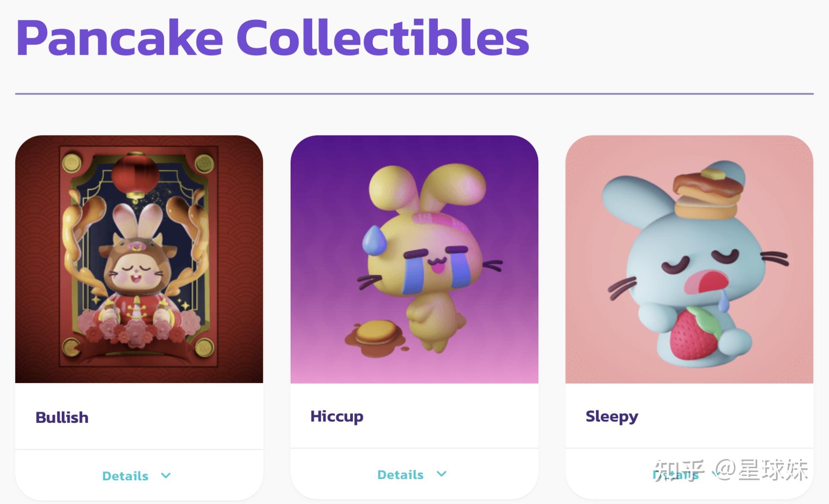
Task: Open the Details link under Hiccup
Action: 400,475
